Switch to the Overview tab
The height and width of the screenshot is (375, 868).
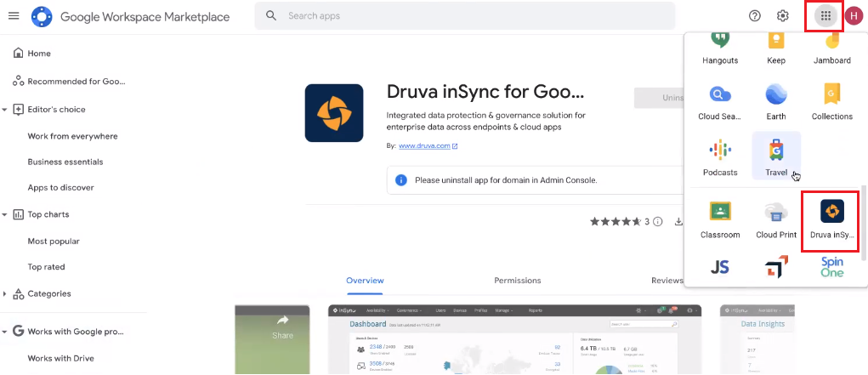365,281
